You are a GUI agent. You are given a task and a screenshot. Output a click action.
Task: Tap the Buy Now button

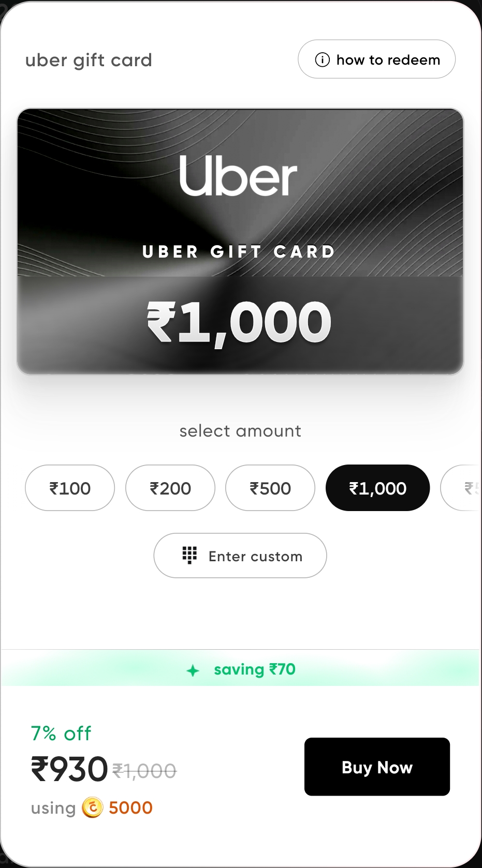pos(377,767)
